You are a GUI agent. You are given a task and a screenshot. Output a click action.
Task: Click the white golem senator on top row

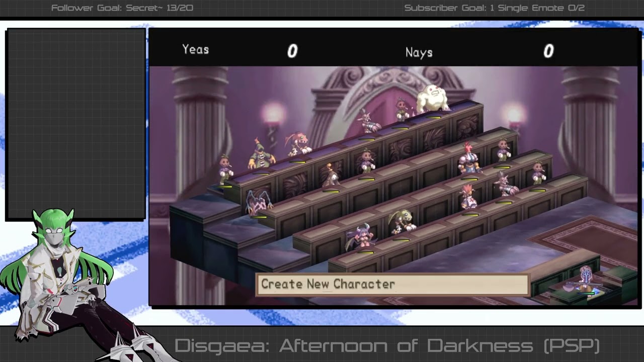coord(433,99)
